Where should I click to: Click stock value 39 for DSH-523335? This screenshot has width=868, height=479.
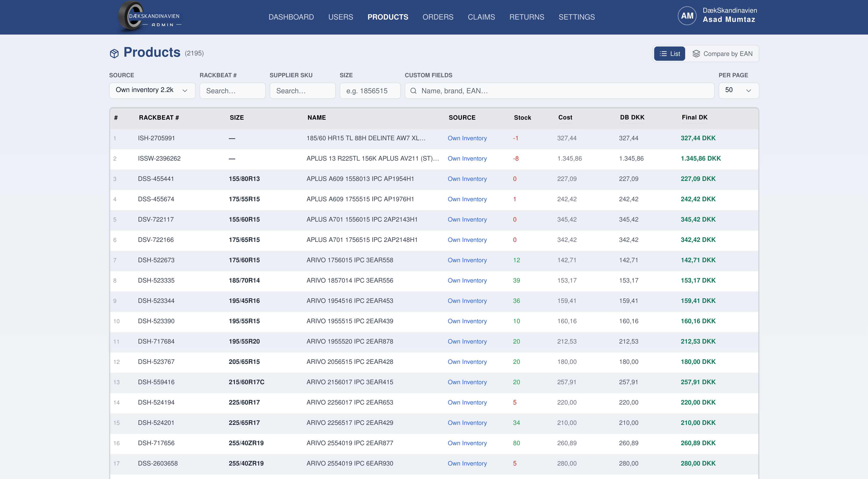click(x=516, y=281)
